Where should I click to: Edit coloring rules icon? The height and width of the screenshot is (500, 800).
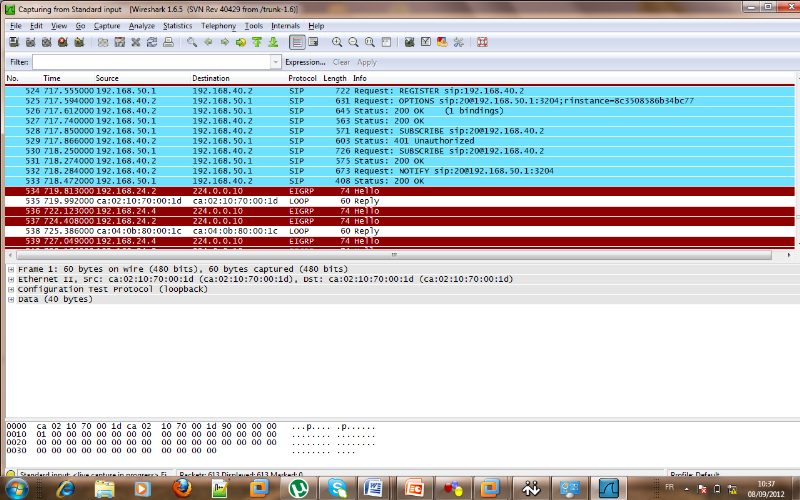click(x=442, y=42)
